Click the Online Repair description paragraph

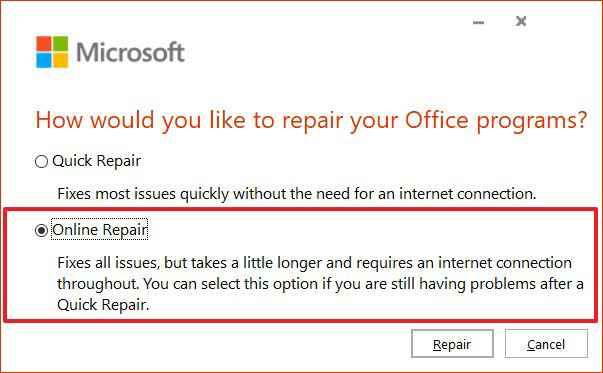[x=320, y=284]
